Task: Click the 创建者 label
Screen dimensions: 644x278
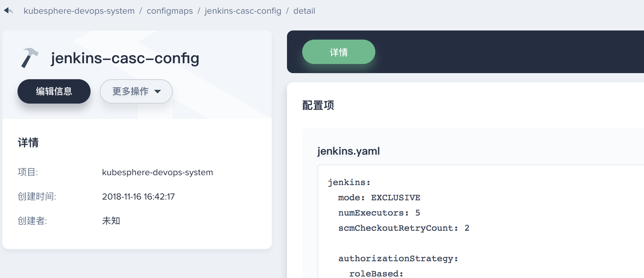Action: tap(32, 221)
